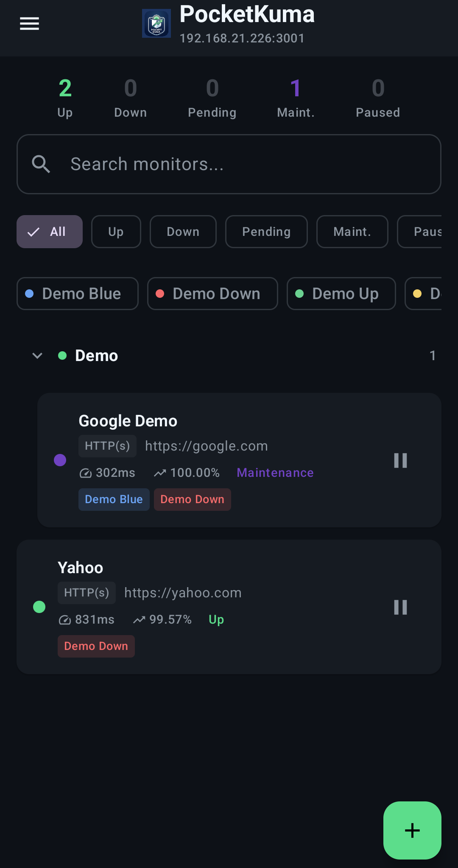Viewport: 458px width, 868px height.
Task: Click Demo Down tag on Yahoo card
Action: click(x=96, y=646)
